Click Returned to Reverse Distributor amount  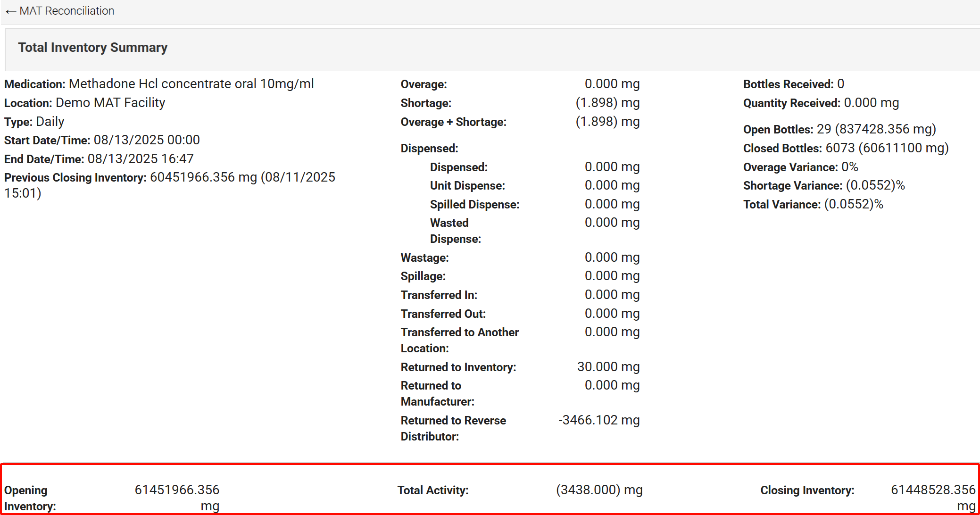coord(599,420)
